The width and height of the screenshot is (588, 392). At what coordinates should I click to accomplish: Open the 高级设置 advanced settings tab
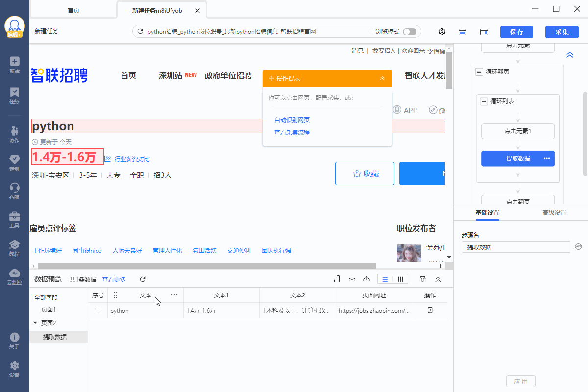click(x=554, y=212)
